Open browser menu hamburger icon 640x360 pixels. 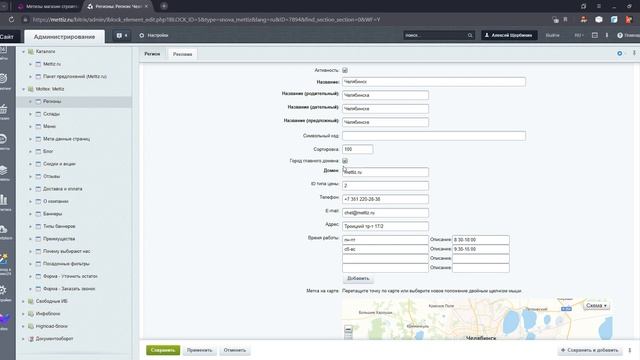pos(599,6)
